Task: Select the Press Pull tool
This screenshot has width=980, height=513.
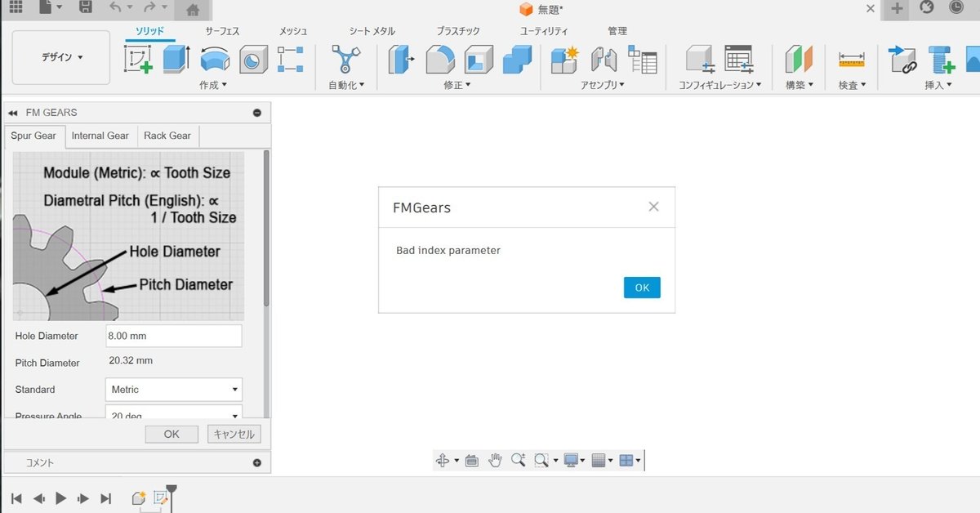Action: pyautogui.click(x=401, y=60)
